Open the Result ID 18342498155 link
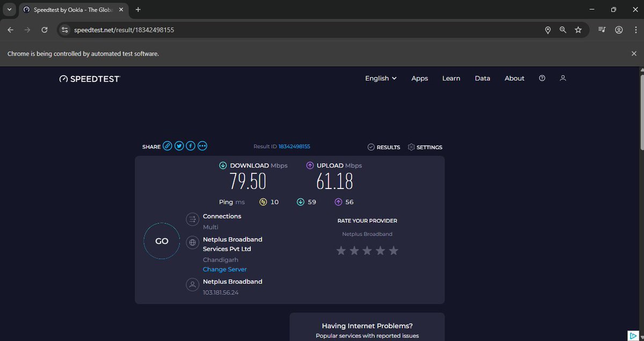 (294, 146)
